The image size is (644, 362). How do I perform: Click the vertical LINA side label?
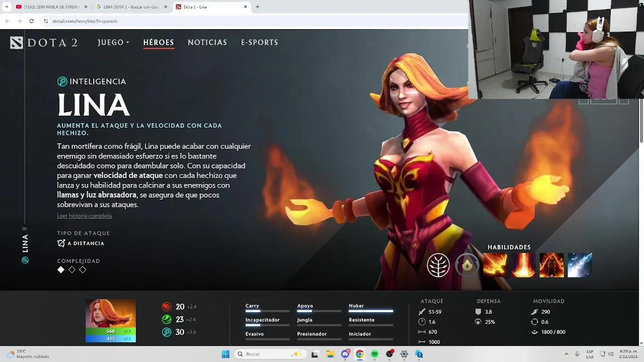[25, 243]
